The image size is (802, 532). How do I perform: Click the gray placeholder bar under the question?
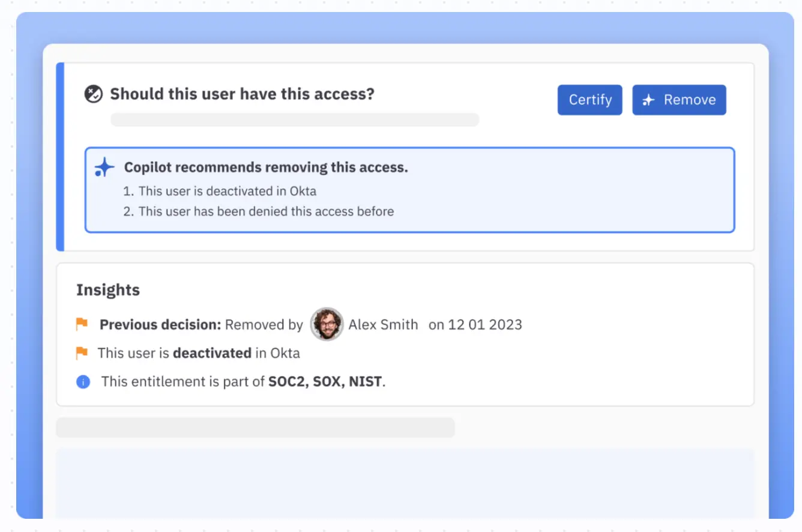(x=294, y=119)
